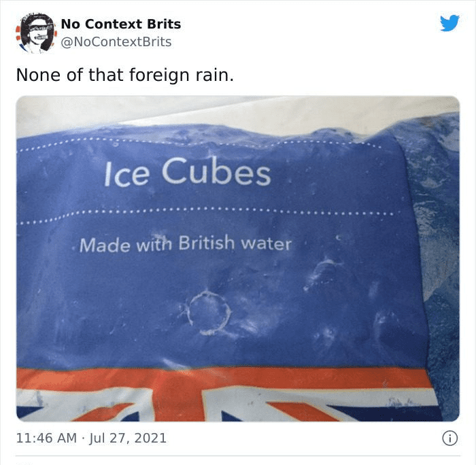The width and height of the screenshot is (476, 465).
Task: Open the No Context Brits profile avatar
Action: click(37, 33)
